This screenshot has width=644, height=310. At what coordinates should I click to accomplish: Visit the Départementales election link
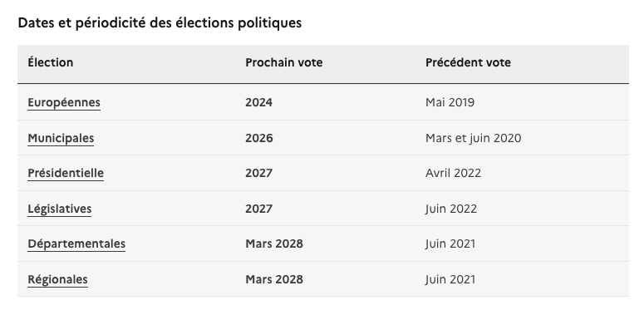coord(76,244)
